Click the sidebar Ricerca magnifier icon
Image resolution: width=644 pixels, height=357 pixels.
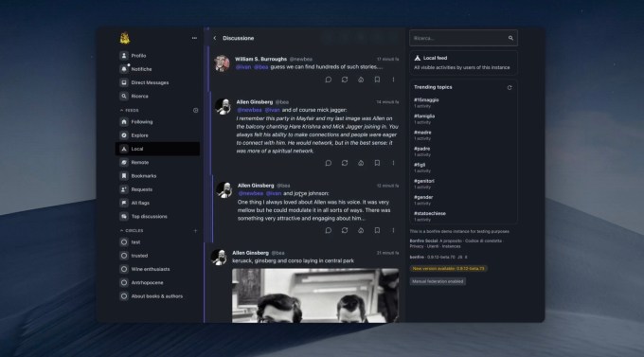124,97
